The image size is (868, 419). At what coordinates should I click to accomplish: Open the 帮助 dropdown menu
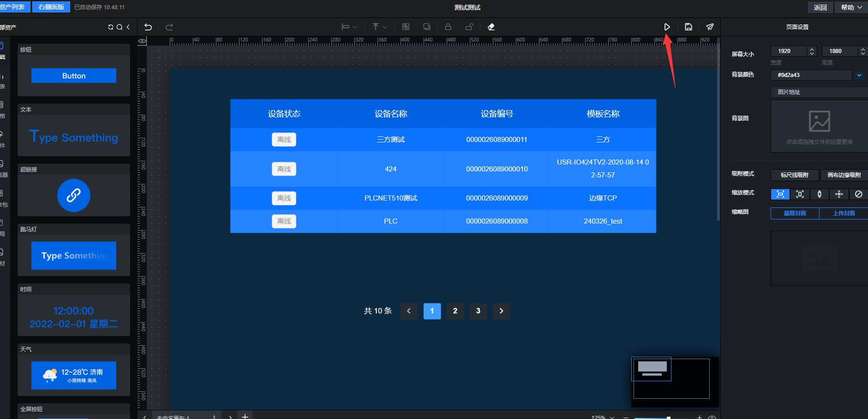pyautogui.click(x=851, y=7)
